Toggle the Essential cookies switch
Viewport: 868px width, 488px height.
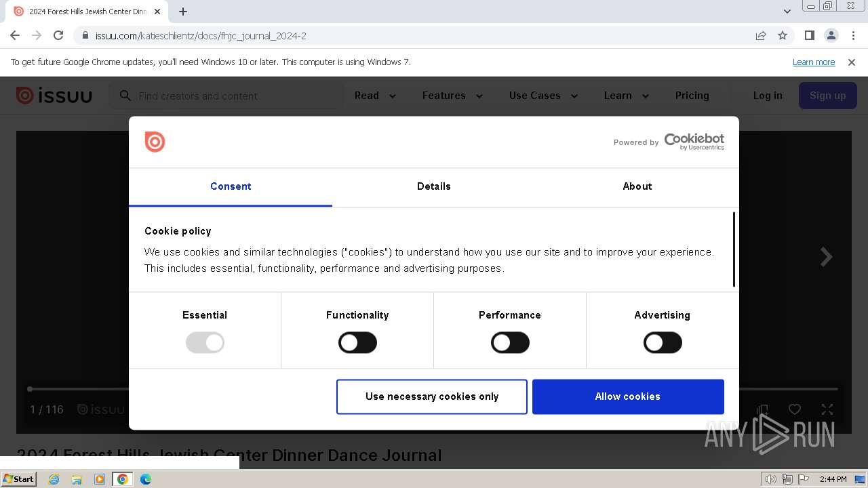(205, 343)
